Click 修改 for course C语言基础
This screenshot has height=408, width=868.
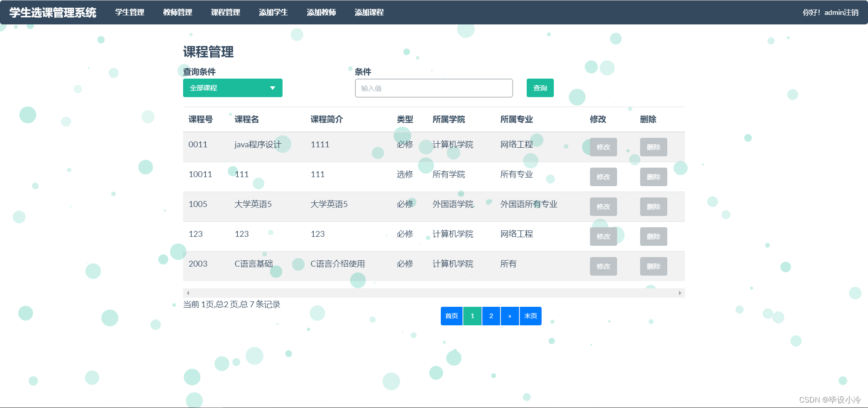(603, 266)
